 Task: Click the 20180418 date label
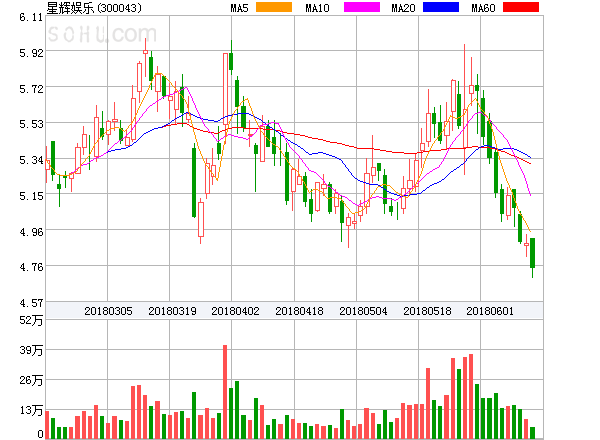299,311
